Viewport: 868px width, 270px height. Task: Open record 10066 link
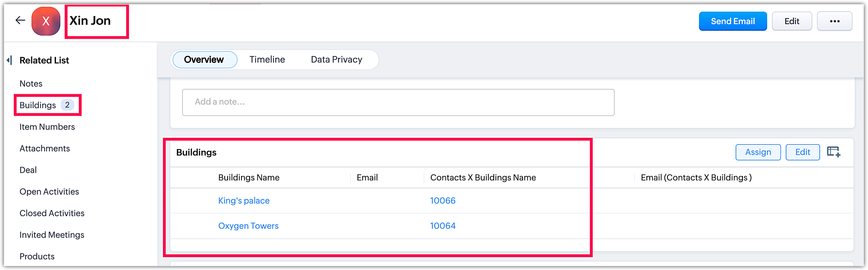coord(443,201)
